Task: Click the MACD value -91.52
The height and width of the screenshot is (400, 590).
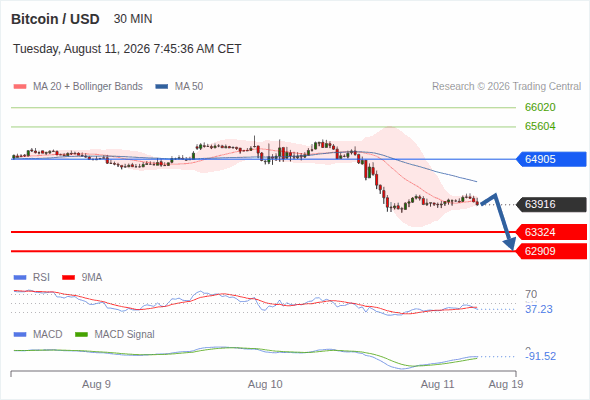Action: coord(541,356)
